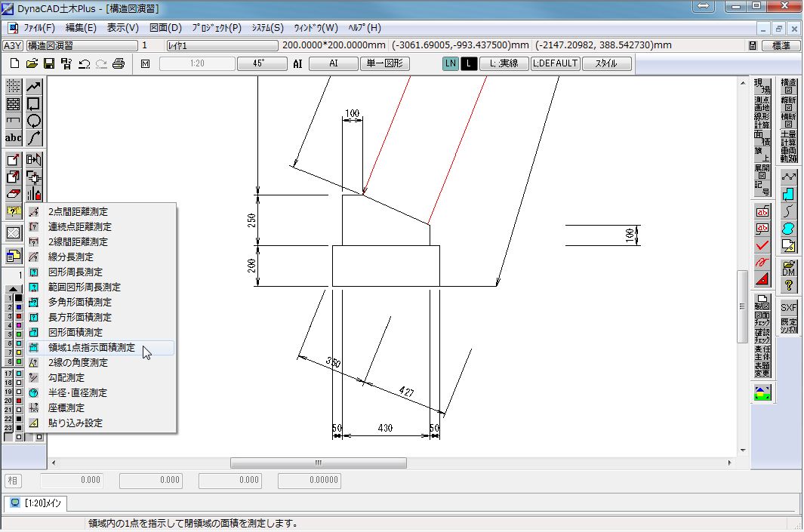
Task: Select 領域1点指示面積測定 from the menu
Action: coord(100,347)
